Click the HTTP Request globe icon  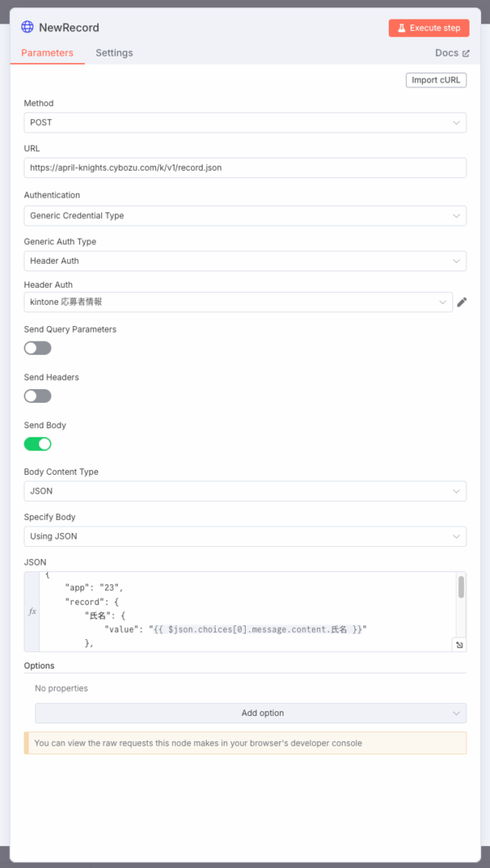click(28, 27)
